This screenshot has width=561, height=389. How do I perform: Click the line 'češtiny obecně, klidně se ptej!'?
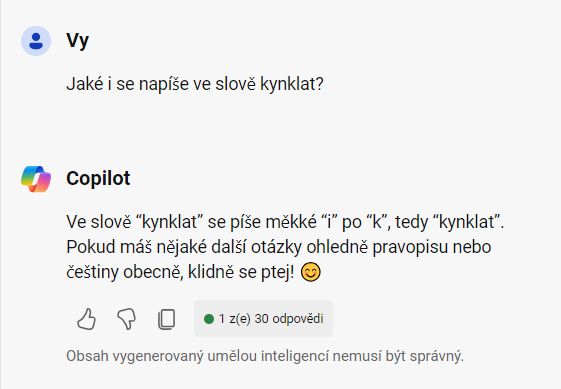[x=180, y=272]
